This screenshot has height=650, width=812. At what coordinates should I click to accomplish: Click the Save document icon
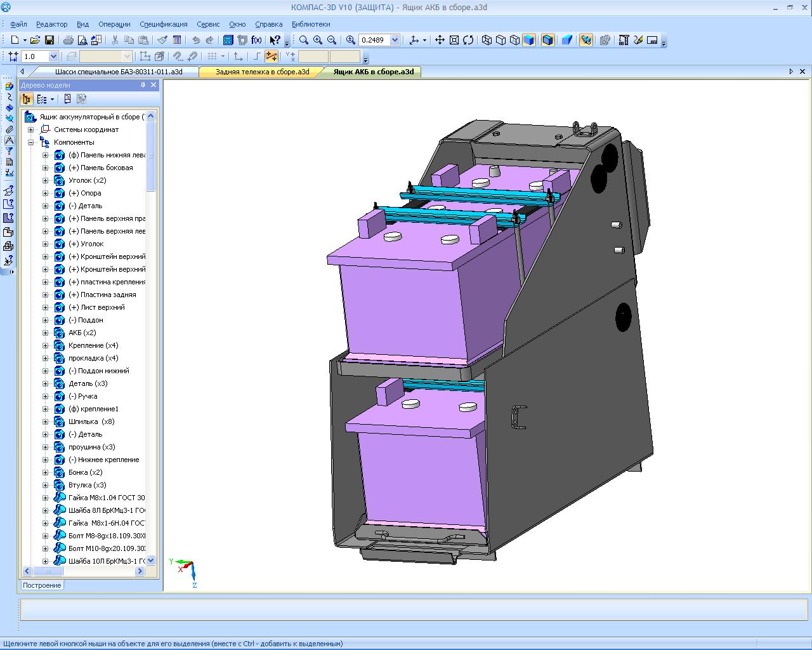pos(49,40)
